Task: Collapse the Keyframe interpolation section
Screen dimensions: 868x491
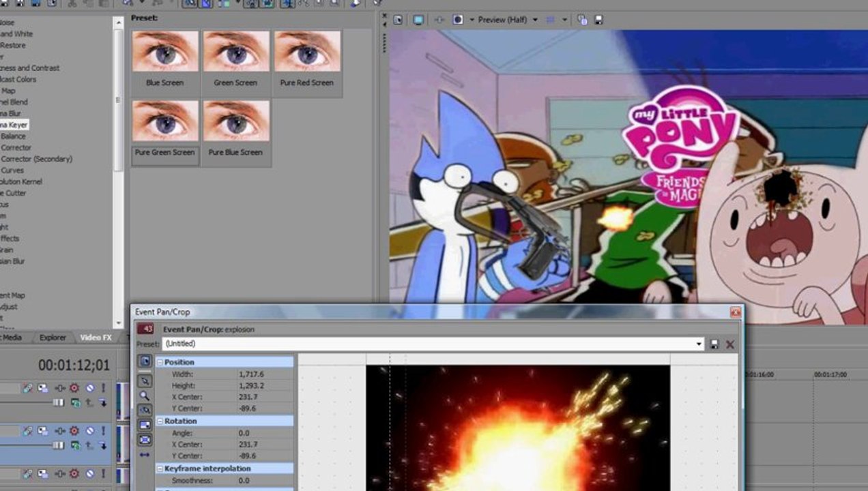Action: coord(160,468)
